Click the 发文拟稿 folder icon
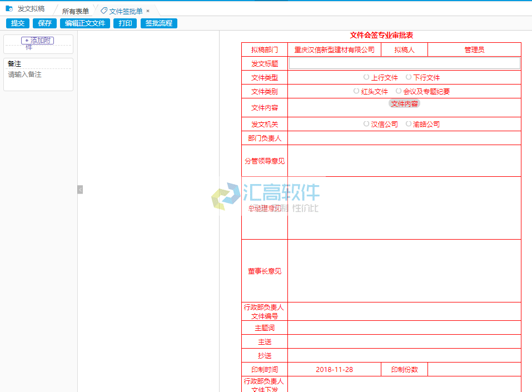 pyautogui.click(x=9, y=9)
